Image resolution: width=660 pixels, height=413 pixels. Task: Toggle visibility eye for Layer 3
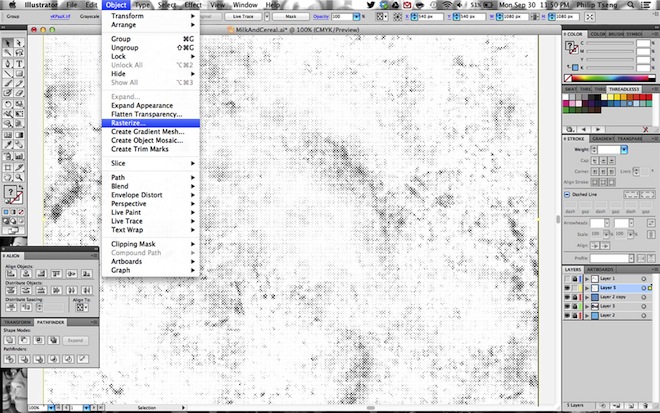(x=567, y=306)
